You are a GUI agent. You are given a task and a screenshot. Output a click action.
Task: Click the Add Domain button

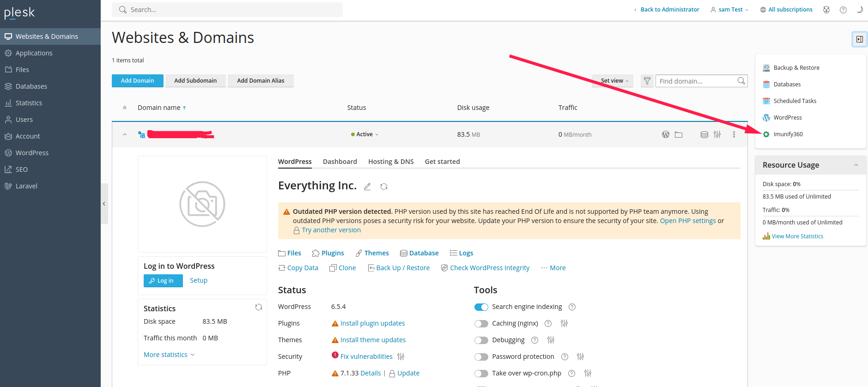point(138,81)
